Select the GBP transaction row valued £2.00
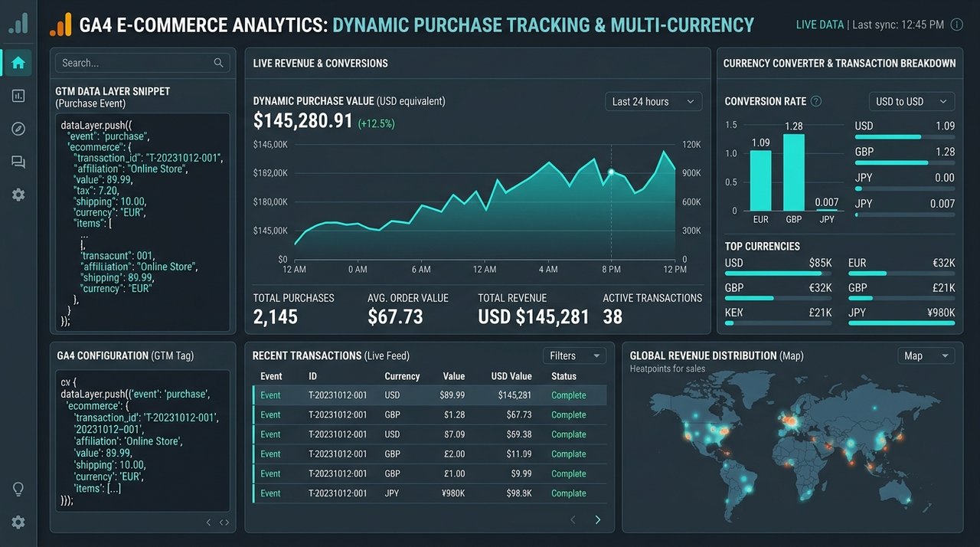The image size is (980, 547). (430, 454)
